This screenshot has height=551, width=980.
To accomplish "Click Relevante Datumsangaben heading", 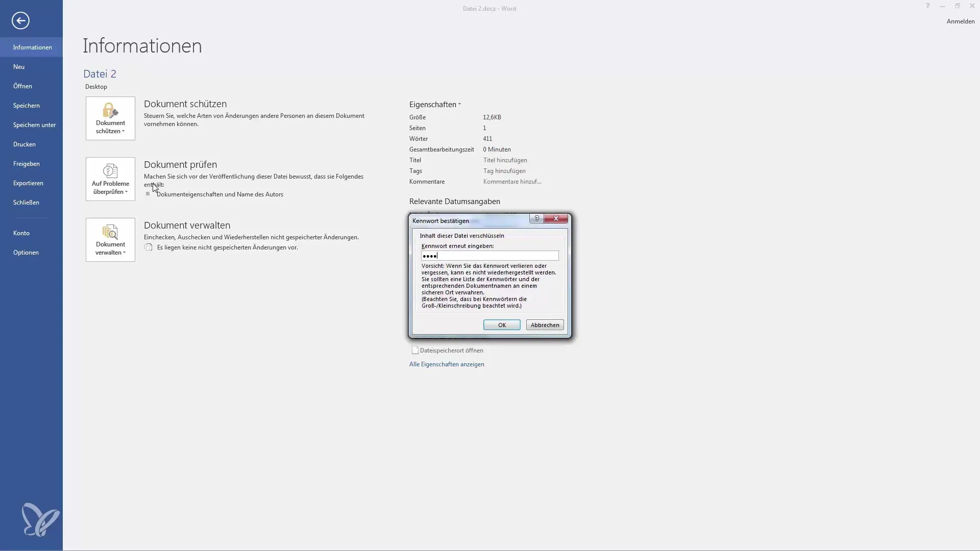I will click(455, 202).
